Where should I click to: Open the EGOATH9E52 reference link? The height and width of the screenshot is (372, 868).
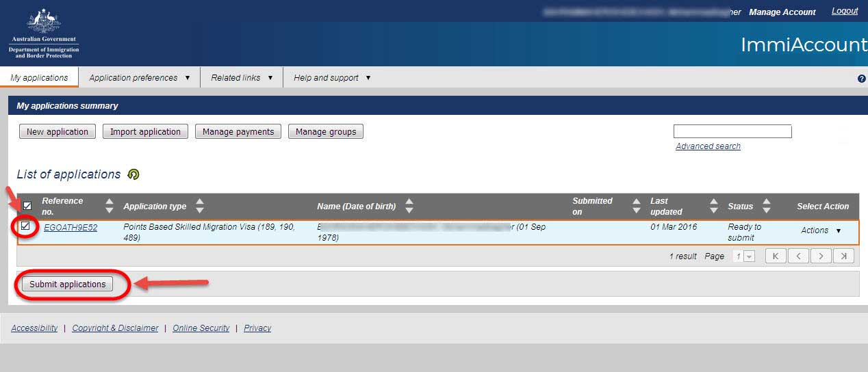(71, 228)
